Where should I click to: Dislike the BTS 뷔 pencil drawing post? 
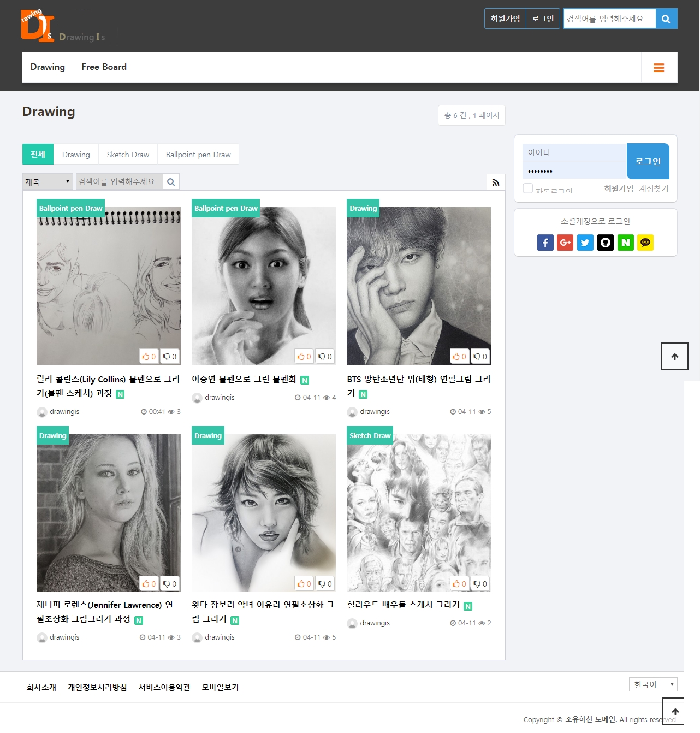coord(480,357)
